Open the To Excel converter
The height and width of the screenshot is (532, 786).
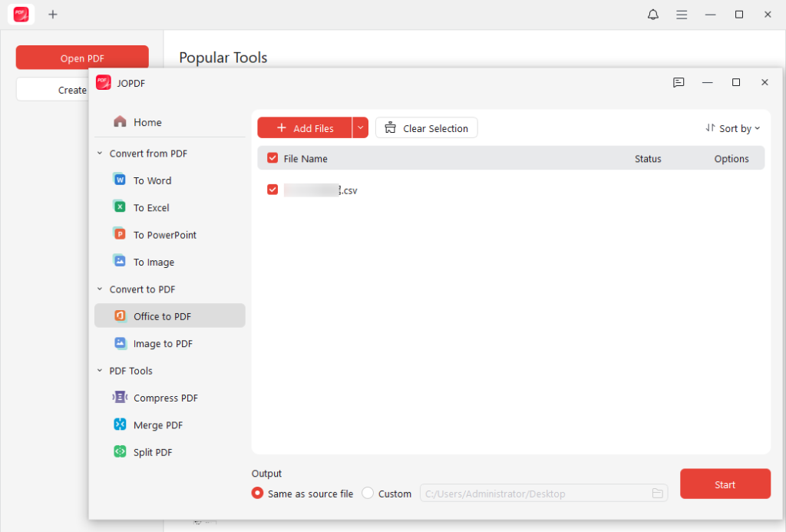click(153, 207)
